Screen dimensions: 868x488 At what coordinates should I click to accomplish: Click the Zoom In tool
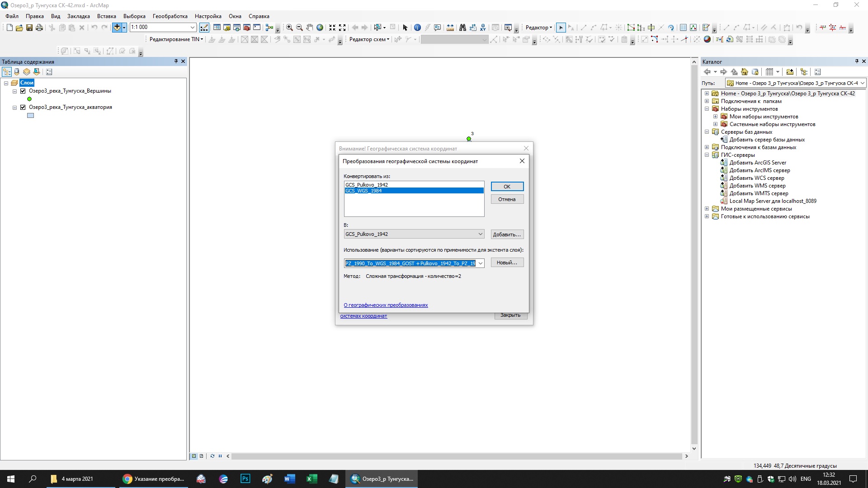[x=289, y=28]
